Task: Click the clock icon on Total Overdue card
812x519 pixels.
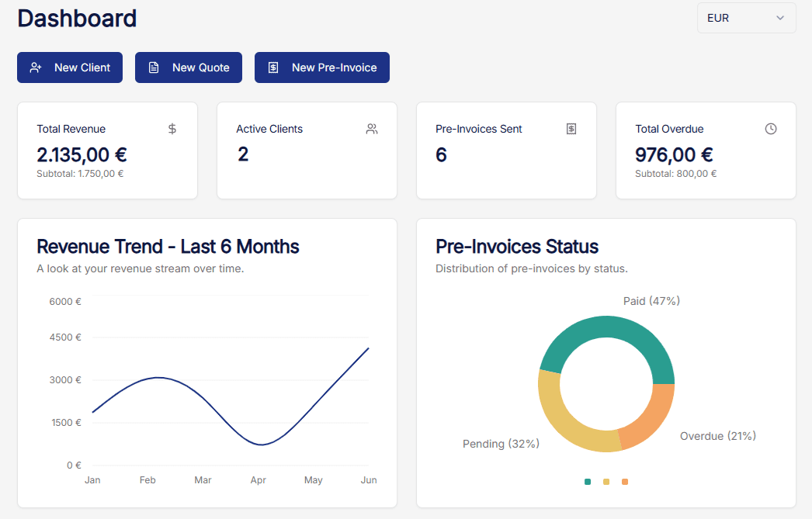Action: tap(771, 129)
